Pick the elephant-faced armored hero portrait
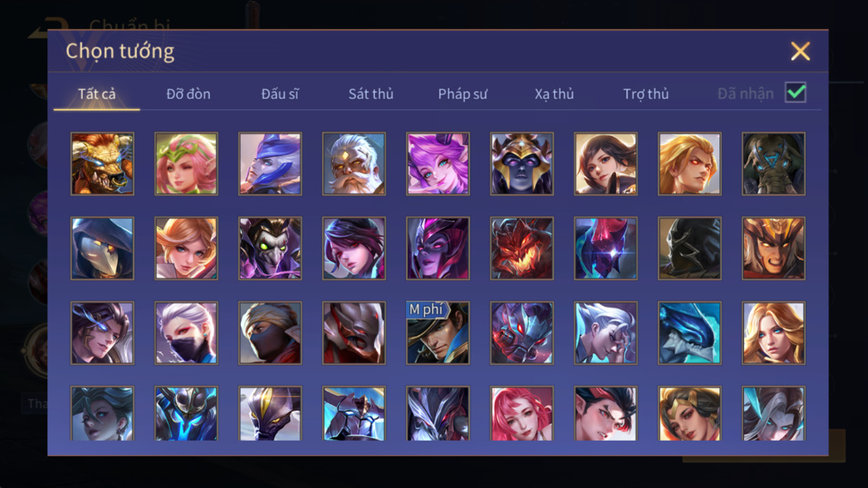The height and width of the screenshot is (488, 868). pyautogui.click(x=774, y=163)
